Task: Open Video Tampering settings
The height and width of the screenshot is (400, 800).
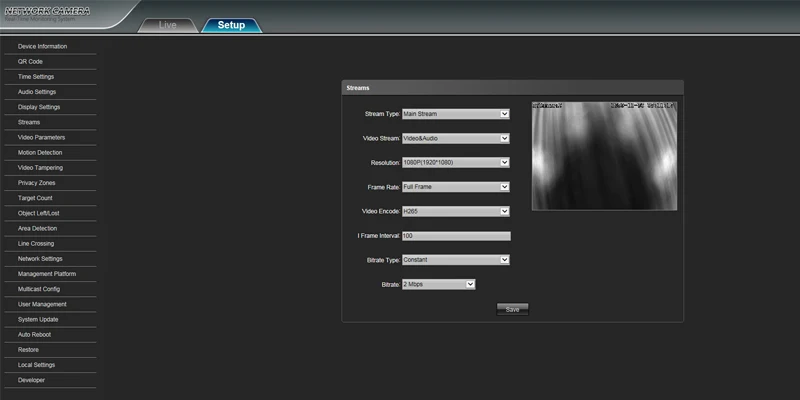Action: click(40, 168)
